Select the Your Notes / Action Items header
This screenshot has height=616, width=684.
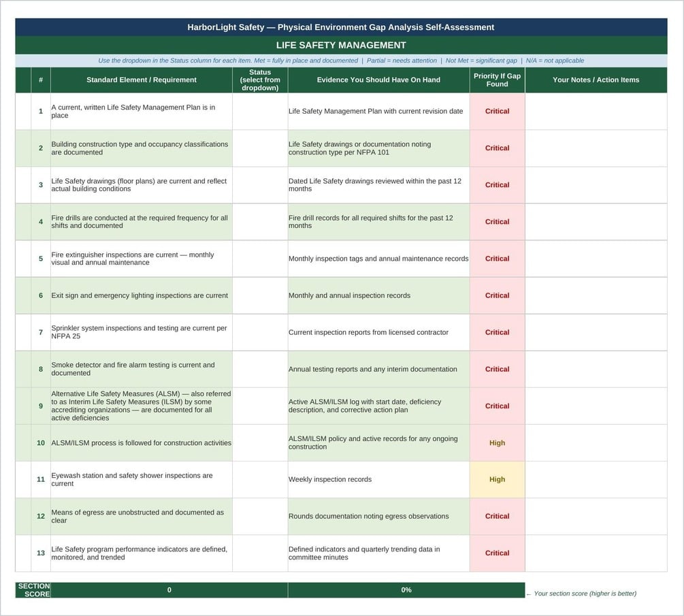pyautogui.click(x=596, y=80)
